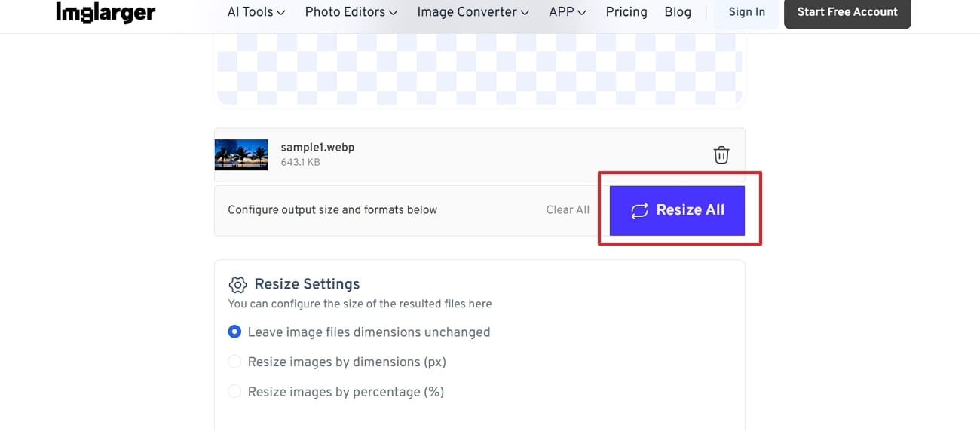
Task: Click the Resize Settings heading
Action: coord(307,284)
